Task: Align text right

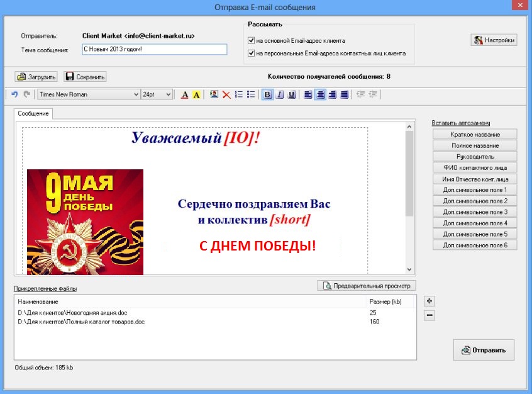Action: point(333,95)
